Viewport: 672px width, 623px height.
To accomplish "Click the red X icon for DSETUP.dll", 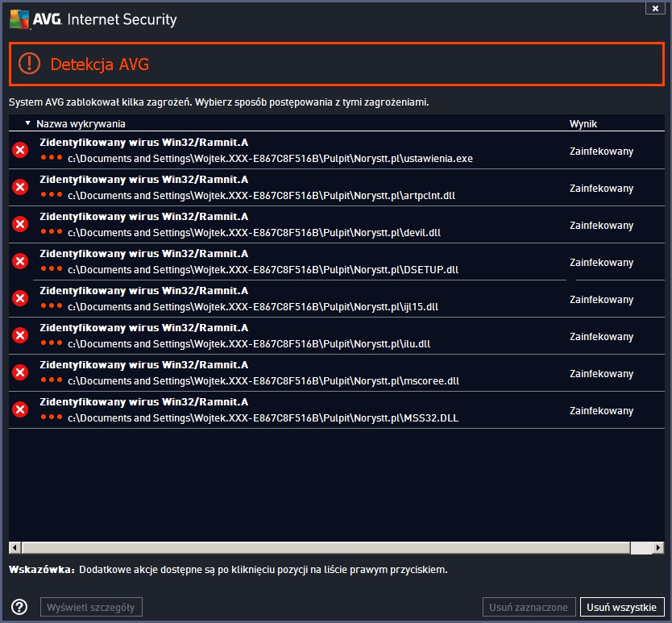I will pyautogui.click(x=20, y=261).
